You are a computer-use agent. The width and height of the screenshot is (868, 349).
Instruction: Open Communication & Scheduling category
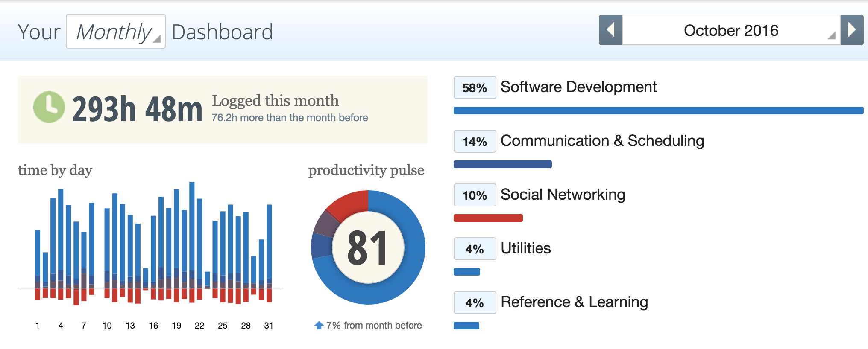(x=602, y=141)
